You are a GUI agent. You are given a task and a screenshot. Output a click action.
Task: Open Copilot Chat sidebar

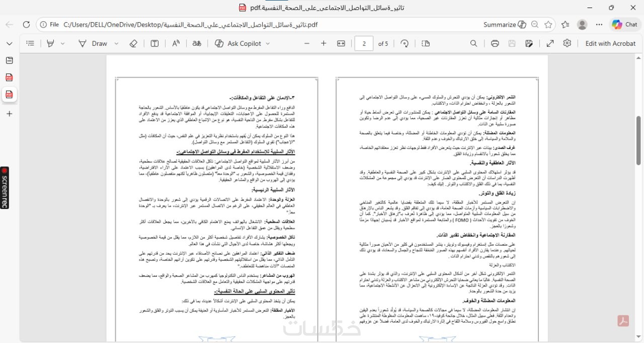[x=625, y=24]
